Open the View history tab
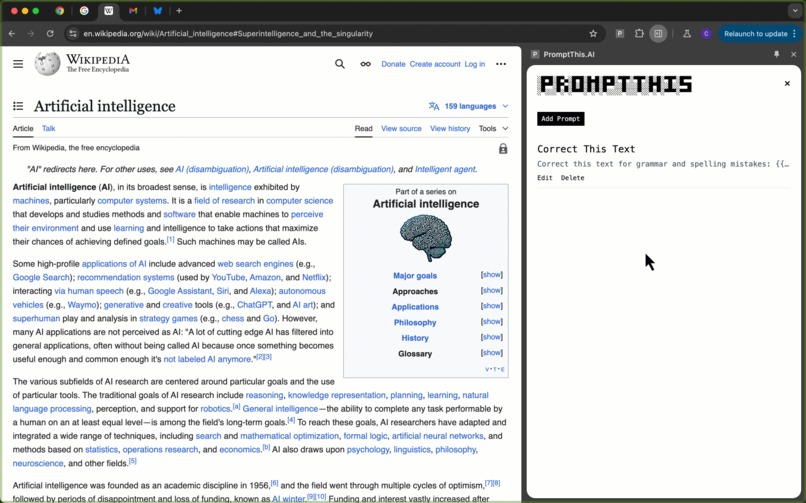806x503 pixels. [450, 128]
